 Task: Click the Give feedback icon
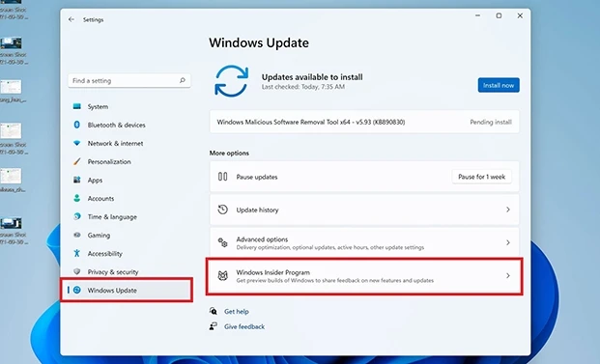(x=214, y=326)
